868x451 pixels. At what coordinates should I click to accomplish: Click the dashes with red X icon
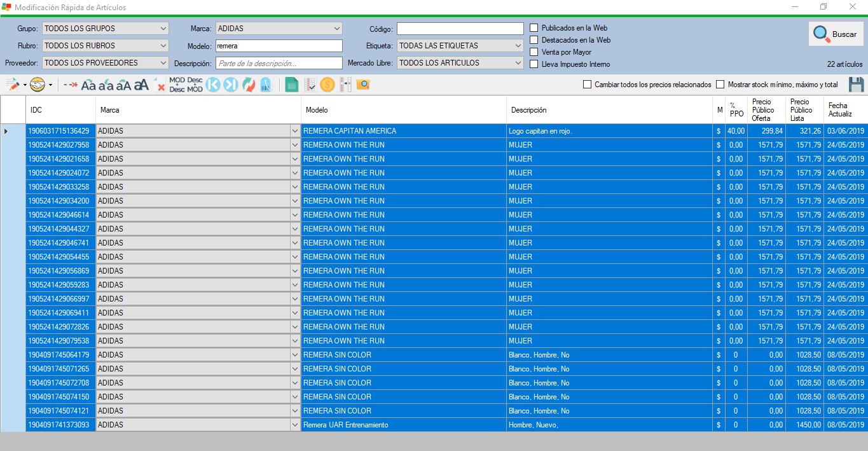[x=71, y=85]
